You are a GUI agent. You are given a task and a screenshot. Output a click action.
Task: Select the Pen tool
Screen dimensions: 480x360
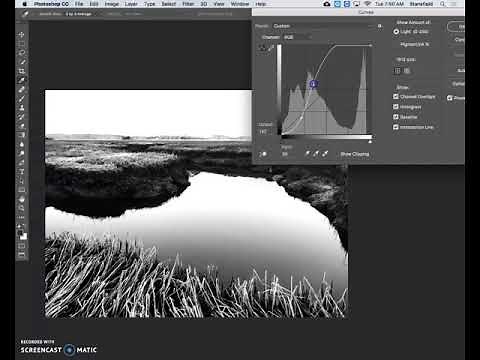(x=22, y=163)
